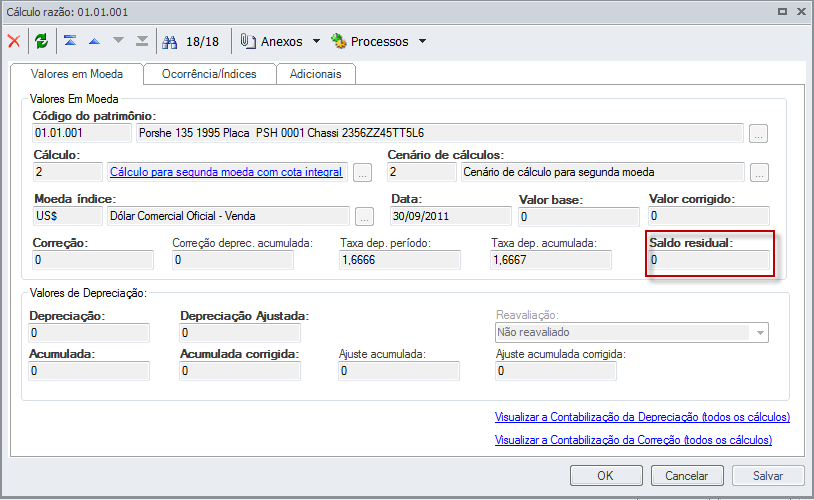This screenshot has height=500, width=814.
Task: Click the Cenário de cálculos number field
Action: pyautogui.click(x=422, y=172)
